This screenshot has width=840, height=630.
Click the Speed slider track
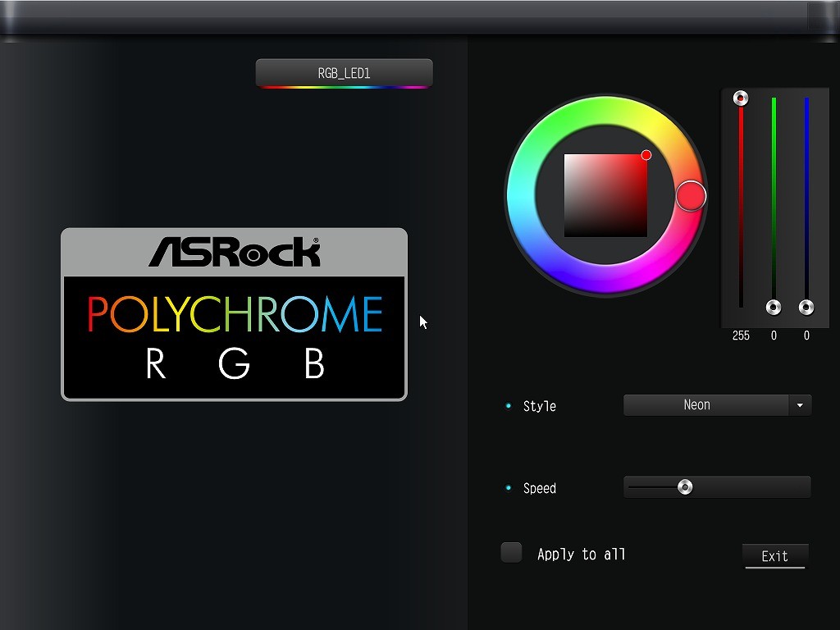coord(717,487)
